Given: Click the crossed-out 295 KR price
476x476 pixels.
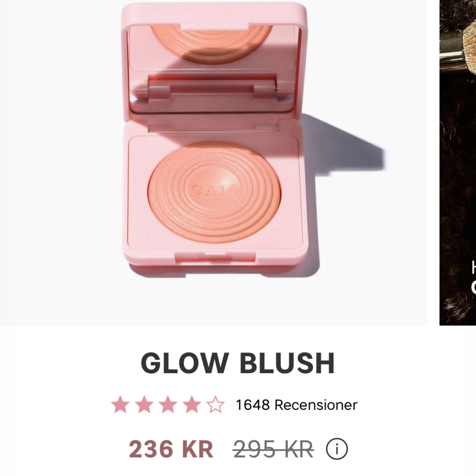Looking at the screenshot, I should coord(273,449).
